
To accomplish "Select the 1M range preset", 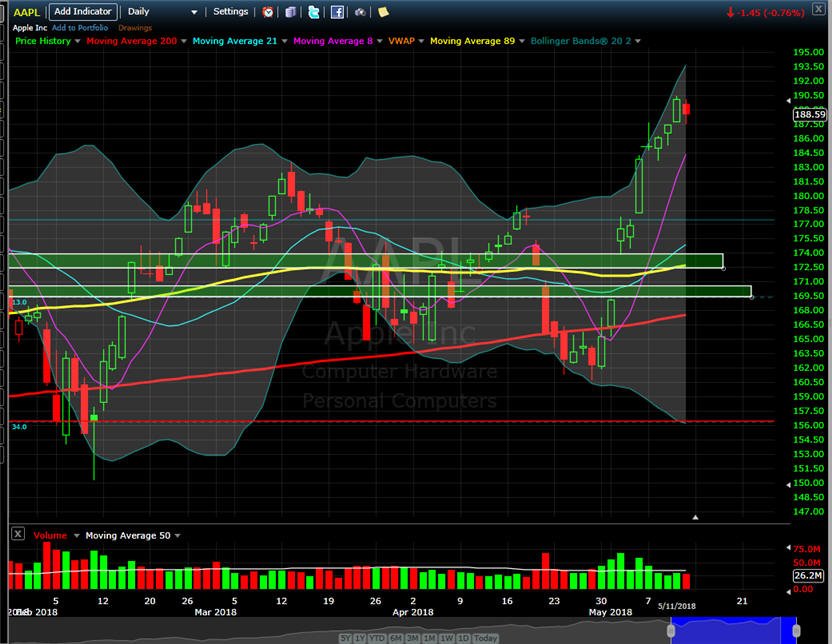I will 429,638.
